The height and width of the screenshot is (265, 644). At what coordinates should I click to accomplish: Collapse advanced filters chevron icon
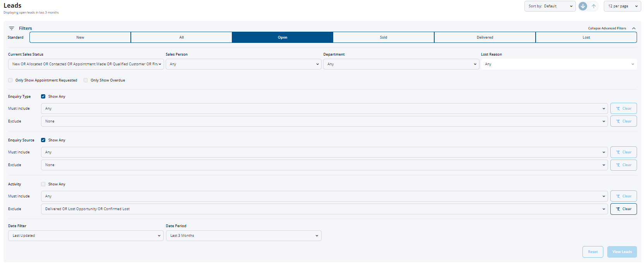tap(634, 28)
